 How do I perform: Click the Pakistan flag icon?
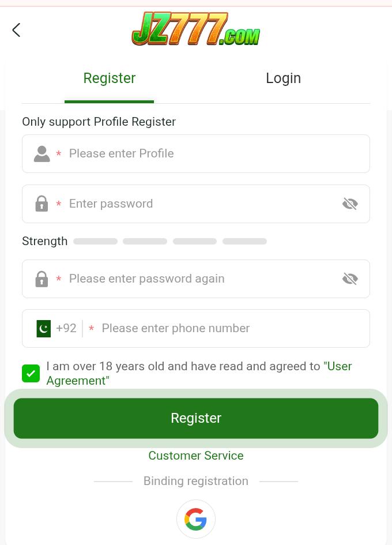[44, 329]
